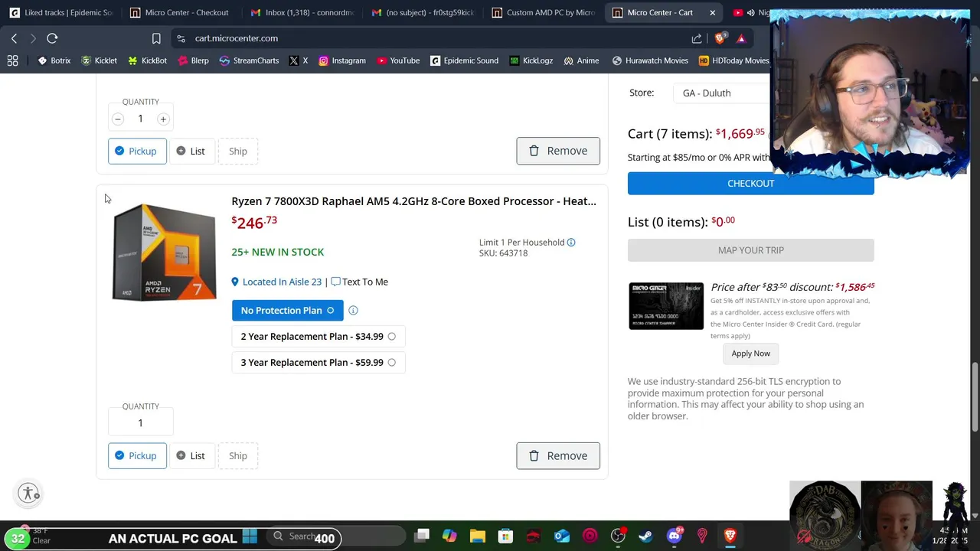The height and width of the screenshot is (551, 980).
Task: Click the protection plan info icon
Action: click(x=353, y=311)
